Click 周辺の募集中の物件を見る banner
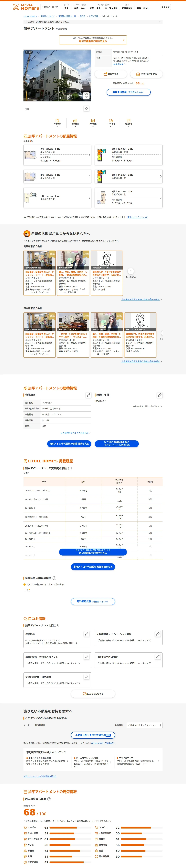 93,40
